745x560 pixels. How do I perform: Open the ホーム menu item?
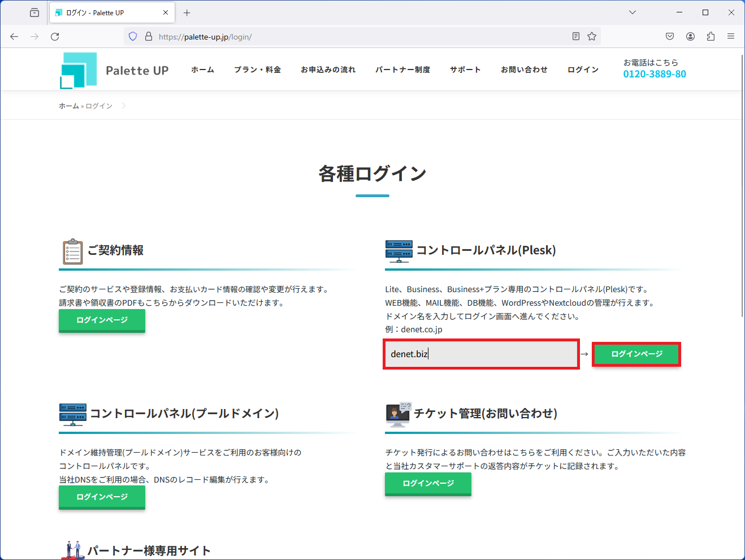(202, 70)
